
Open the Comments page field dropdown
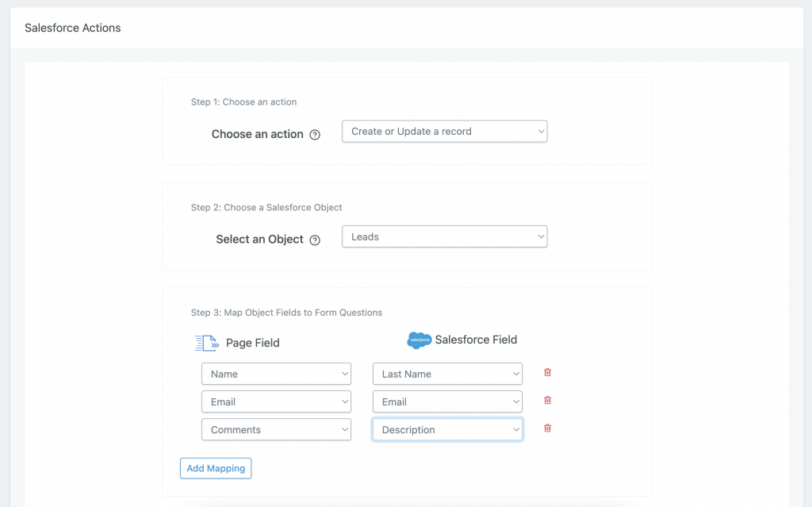(276, 428)
